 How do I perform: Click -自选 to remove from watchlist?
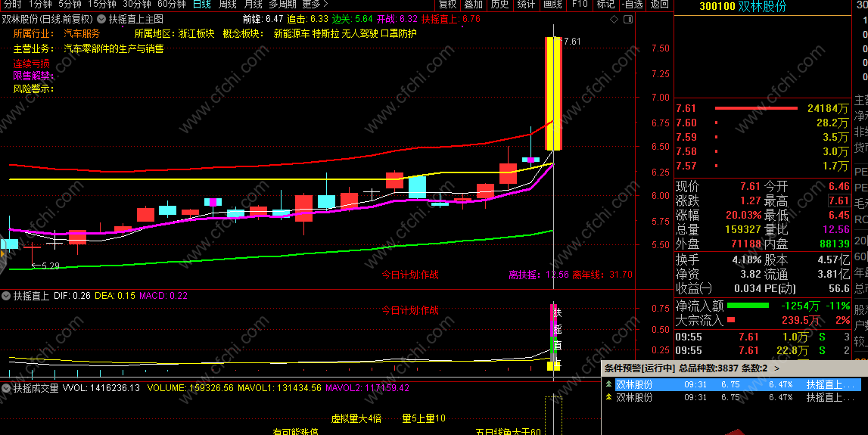point(632,5)
